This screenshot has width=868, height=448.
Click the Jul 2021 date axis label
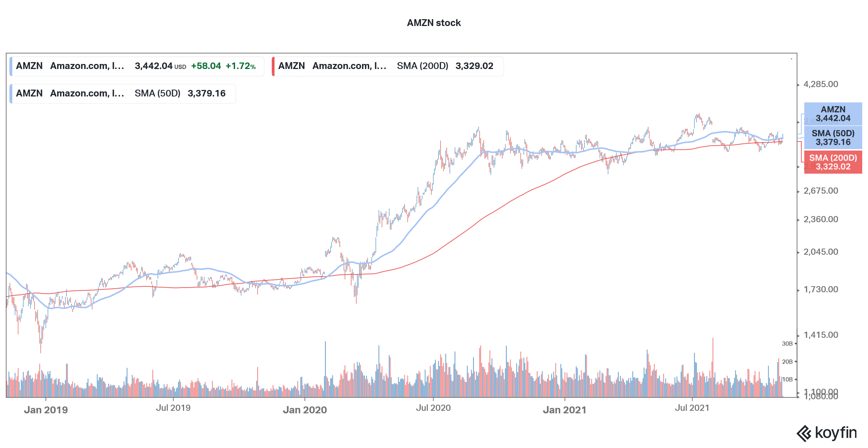click(692, 408)
